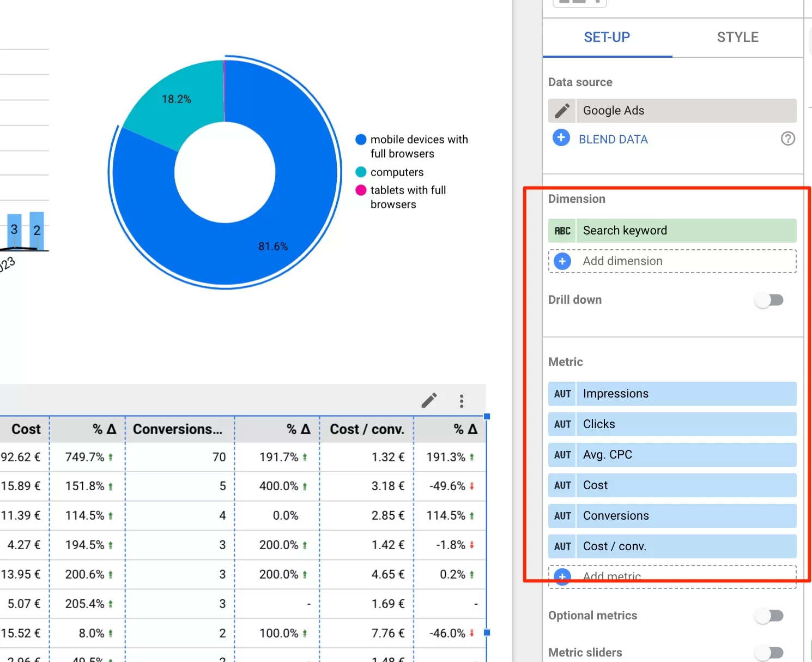
Task: Click AUT icon beside Impressions metric
Action: [x=562, y=394]
